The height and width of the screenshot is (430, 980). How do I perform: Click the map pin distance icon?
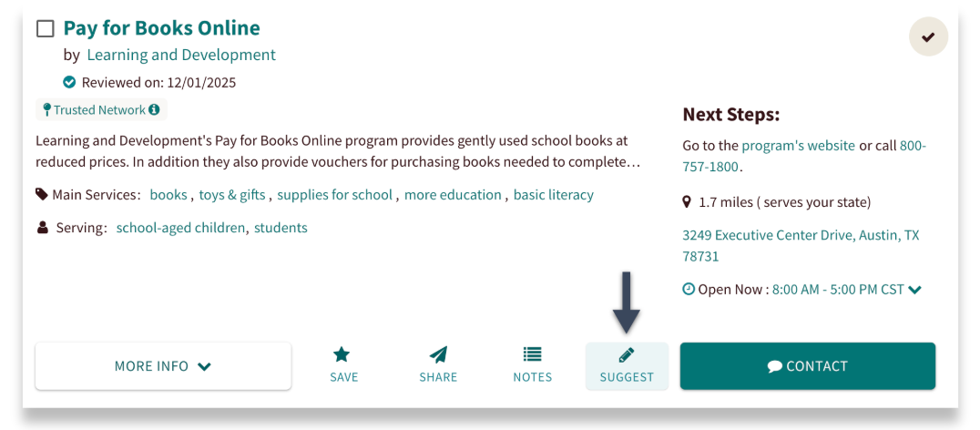[688, 202]
